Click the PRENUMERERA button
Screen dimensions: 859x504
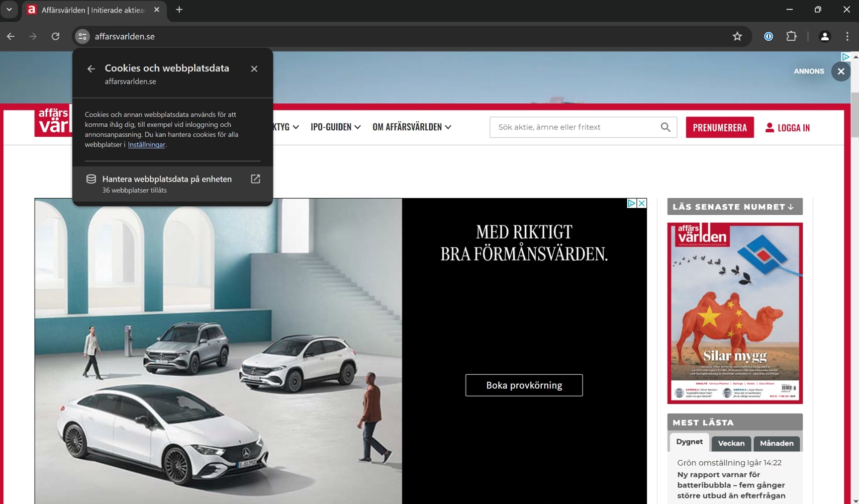[x=719, y=127]
